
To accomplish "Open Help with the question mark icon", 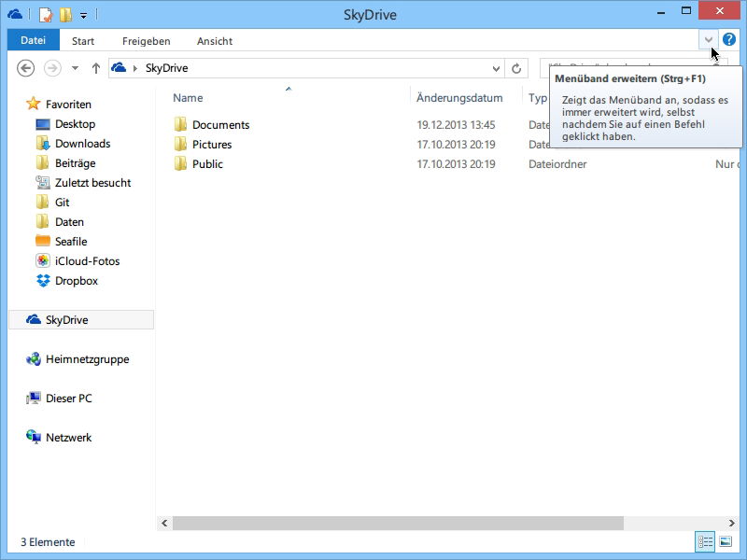I will tap(729, 39).
